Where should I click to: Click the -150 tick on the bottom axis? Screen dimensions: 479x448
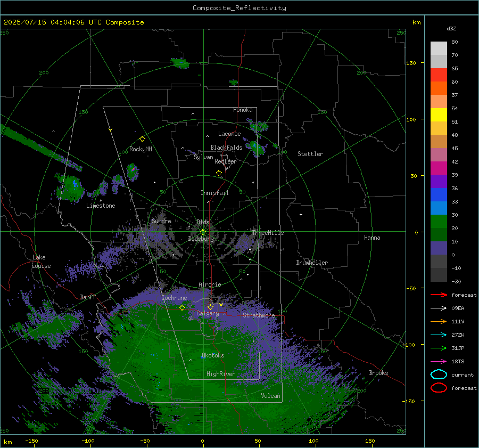click(x=31, y=441)
